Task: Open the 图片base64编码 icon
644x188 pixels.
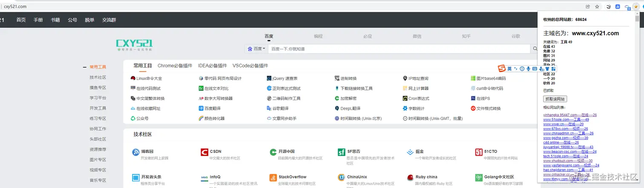Action: (x=473, y=78)
